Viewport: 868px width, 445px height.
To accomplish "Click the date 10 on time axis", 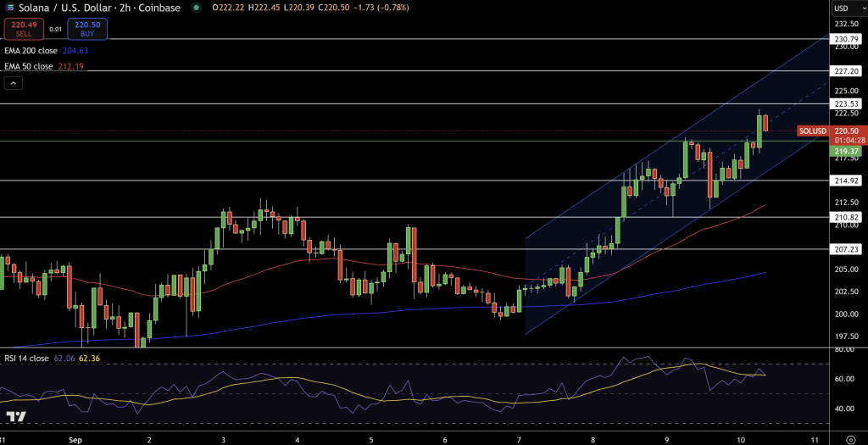I will click(x=740, y=439).
